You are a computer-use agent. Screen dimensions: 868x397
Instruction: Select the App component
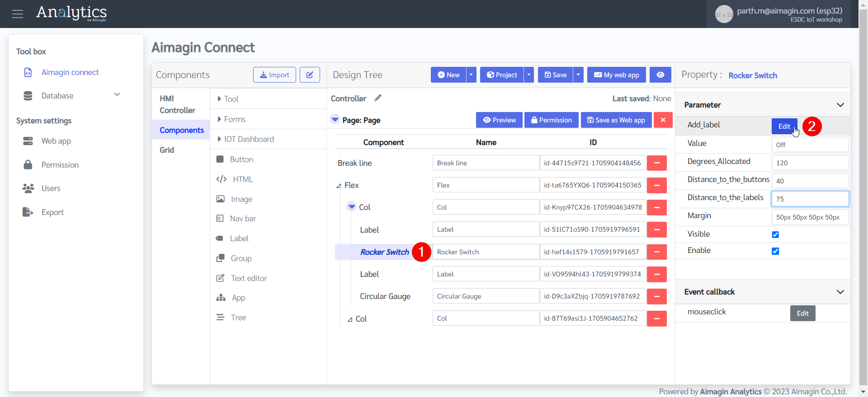(x=238, y=298)
